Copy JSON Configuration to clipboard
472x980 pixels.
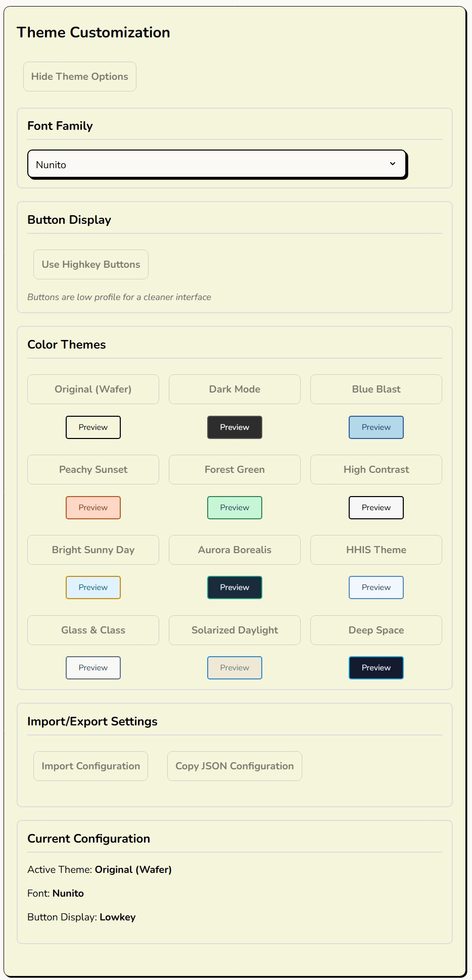pos(234,766)
